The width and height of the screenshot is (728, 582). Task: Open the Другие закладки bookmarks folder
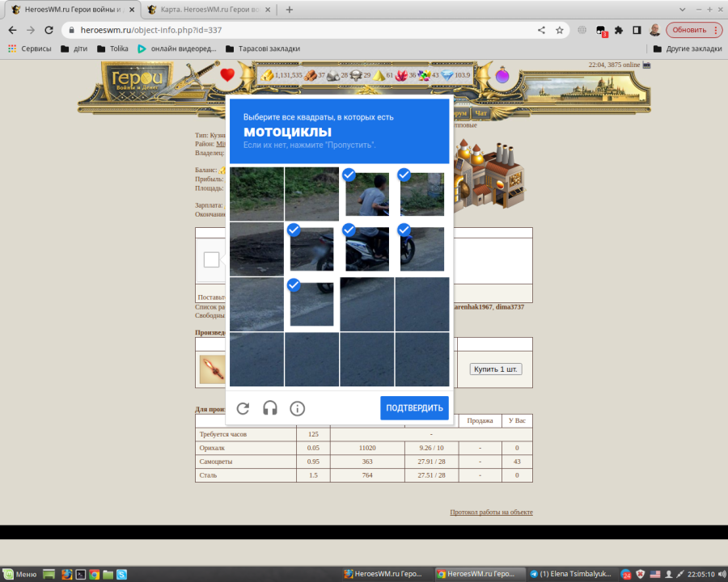coord(688,48)
